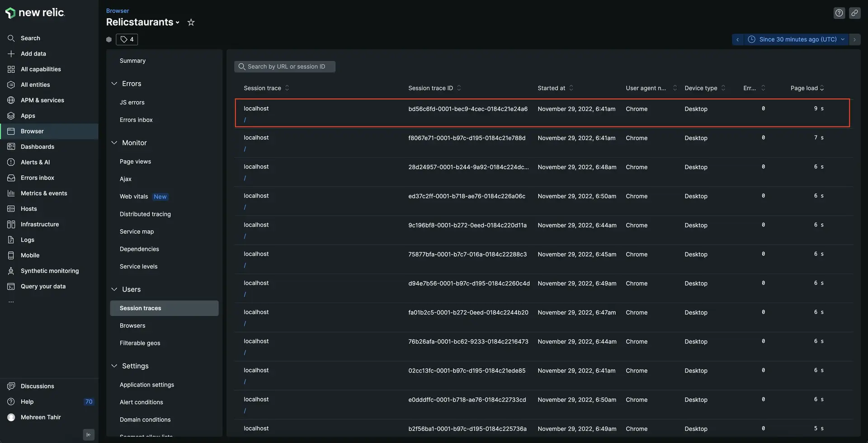Click the New Relic logo
This screenshot has height=443, width=868.
[35, 13]
